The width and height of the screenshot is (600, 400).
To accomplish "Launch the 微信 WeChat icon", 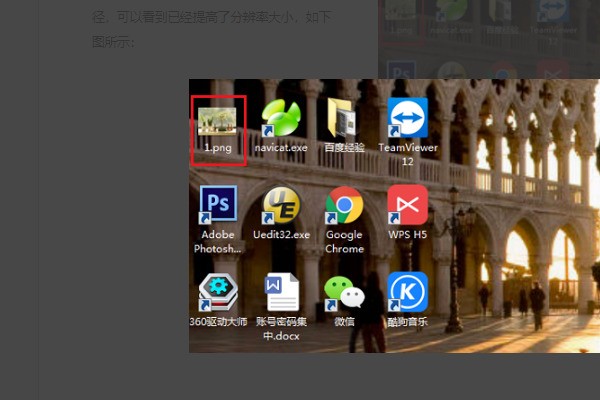I will coord(344,292).
